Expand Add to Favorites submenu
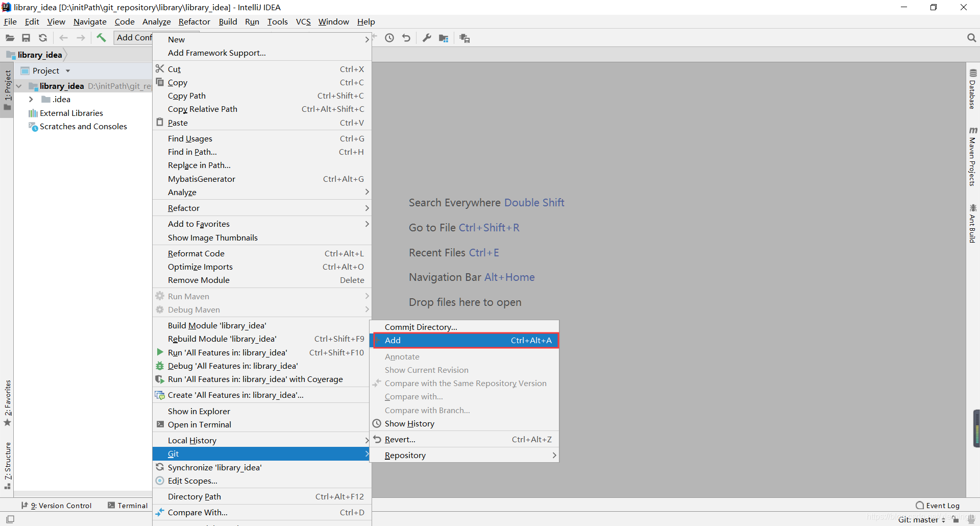This screenshot has width=980, height=526. 262,224
